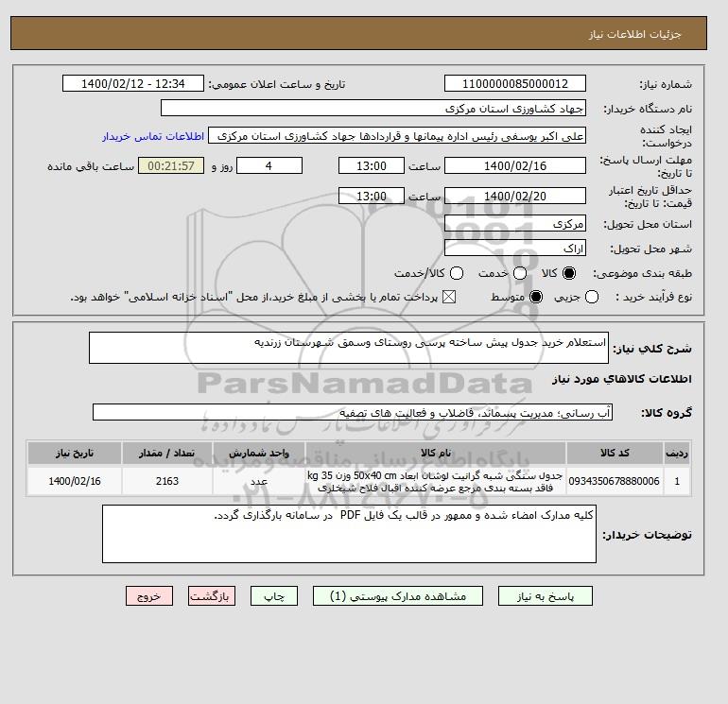Click the quantity cell 2163
Image resolution: width=728 pixels, height=704 pixels.
pyautogui.click(x=167, y=481)
